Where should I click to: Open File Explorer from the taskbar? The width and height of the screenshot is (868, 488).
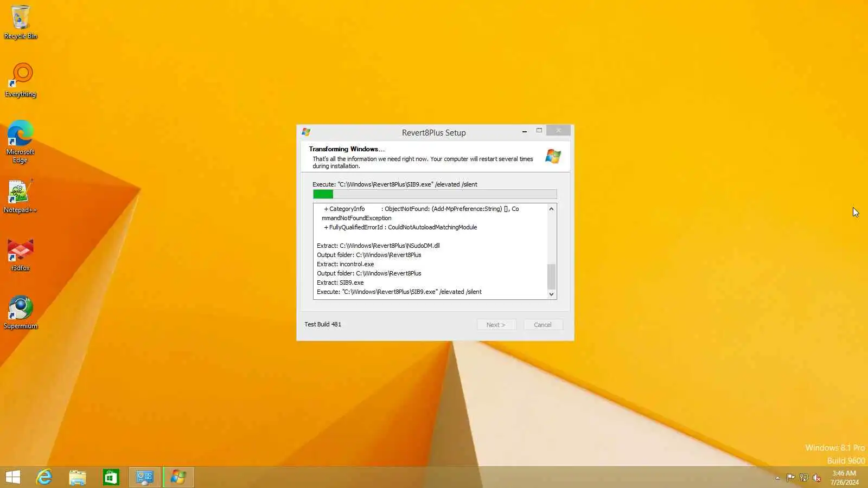[78, 477]
